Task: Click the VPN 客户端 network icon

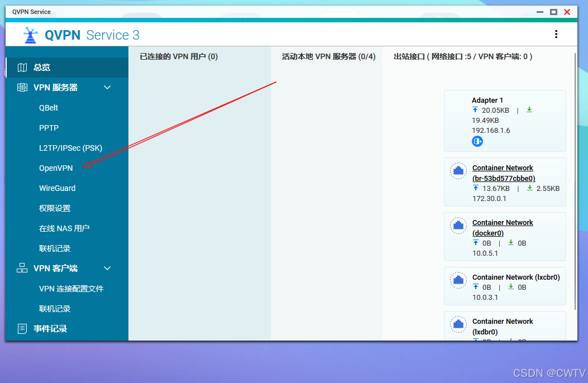Action: click(22, 269)
